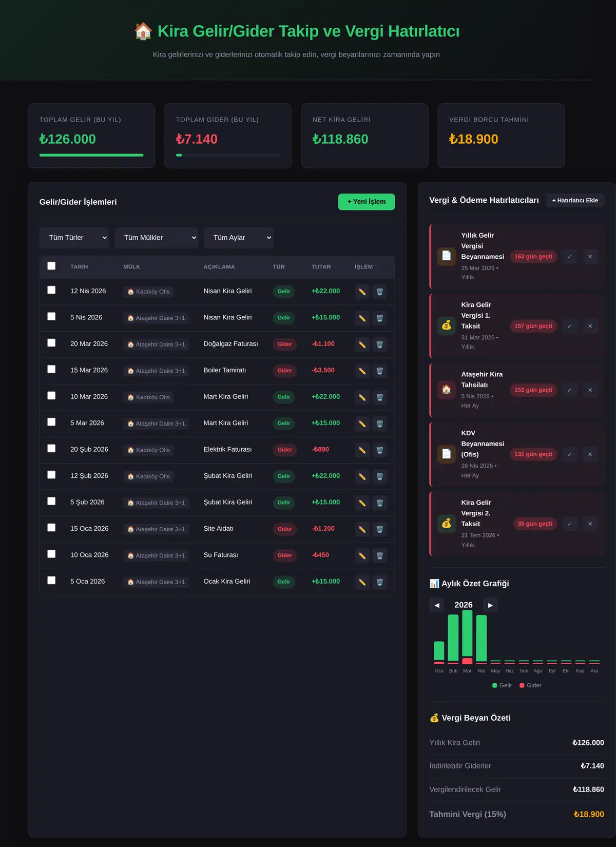Add a new transaction with Yeni İşlem
Viewport: 616px width, 847px height.
pos(367,202)
